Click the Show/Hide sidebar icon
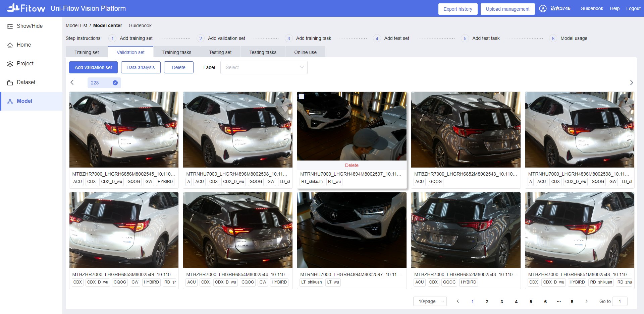 click(10, 26)
